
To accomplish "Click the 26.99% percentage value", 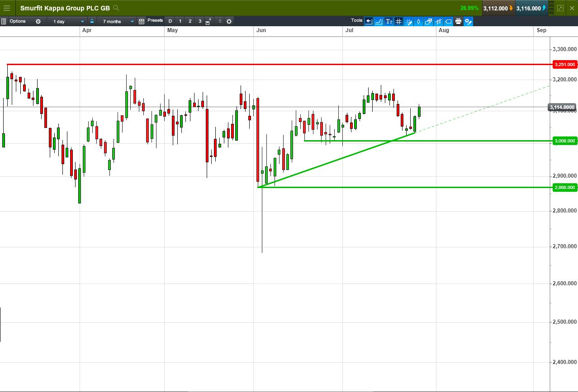I will tap(469, 8).
